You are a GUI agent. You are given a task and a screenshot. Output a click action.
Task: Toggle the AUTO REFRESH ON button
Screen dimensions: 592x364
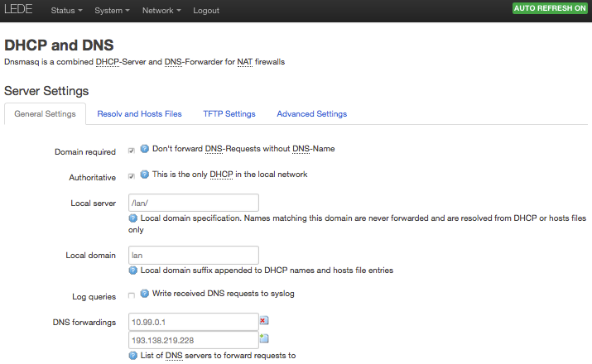[x=550, y=8]
